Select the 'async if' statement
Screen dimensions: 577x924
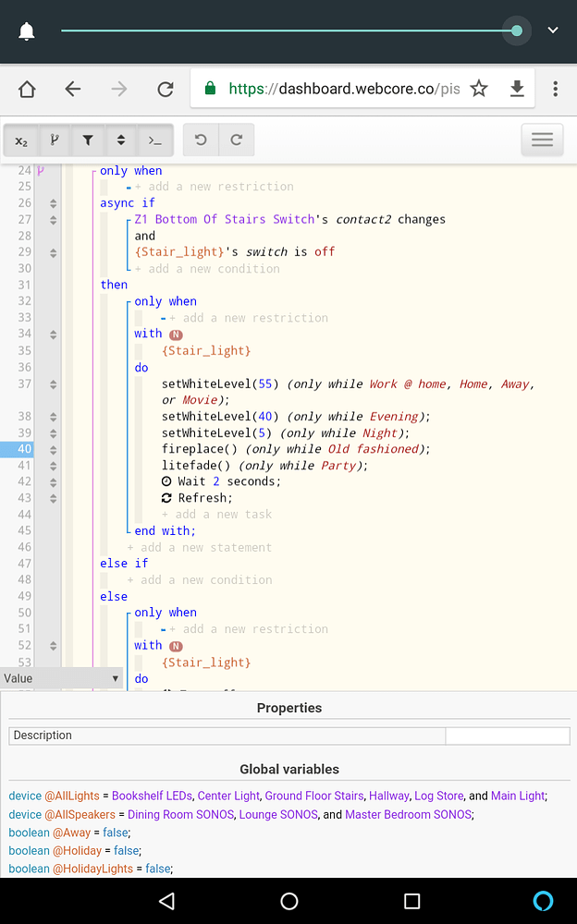[127, 202]
